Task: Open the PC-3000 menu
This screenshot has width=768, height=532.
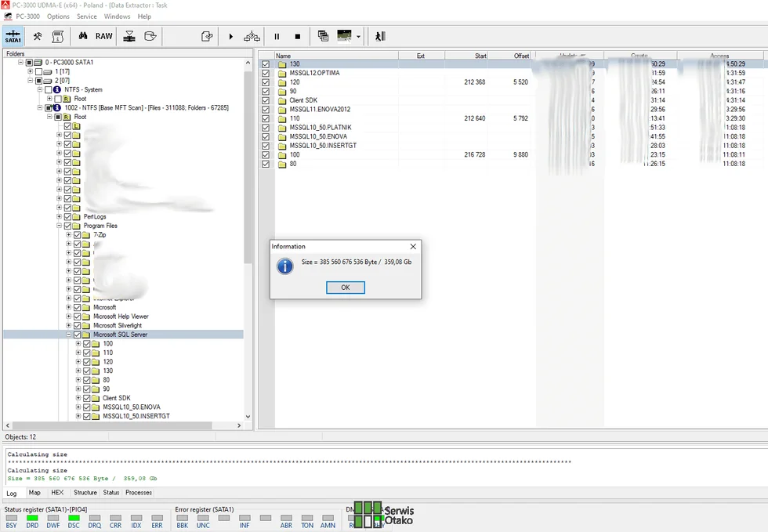Action: tap(28, 16)
